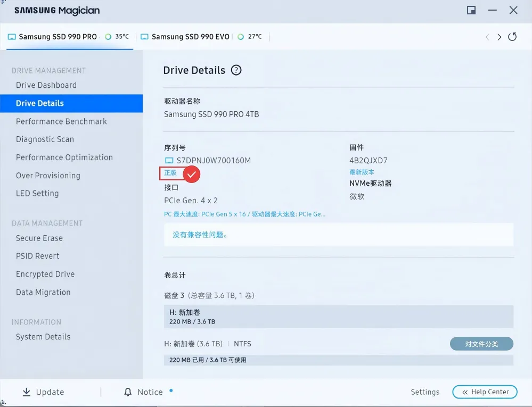The width and height of the screenshot is (532, 407).
Task: Minimize the Samsung Magician window
Action: tap(492, 10)
